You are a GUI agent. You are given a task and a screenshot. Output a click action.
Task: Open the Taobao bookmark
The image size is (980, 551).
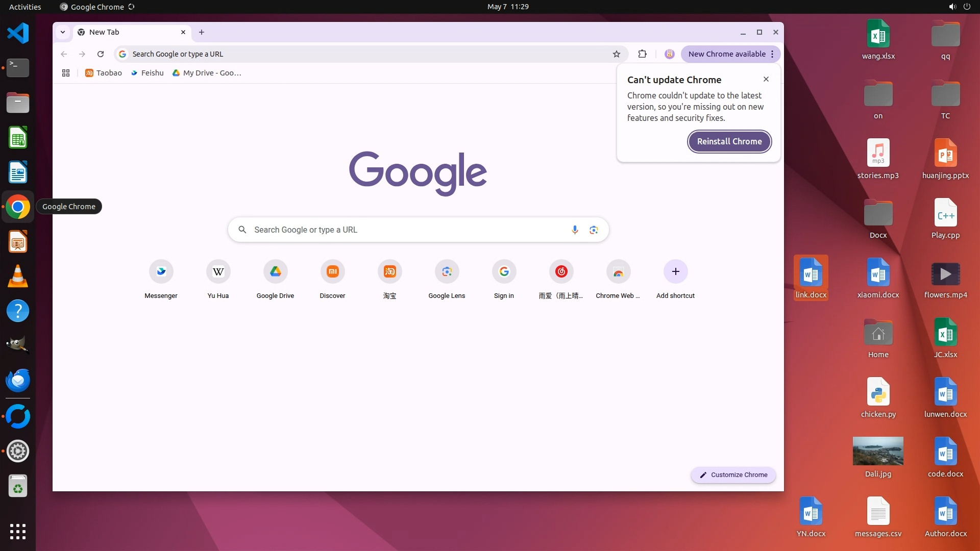(x=104, y=73)
